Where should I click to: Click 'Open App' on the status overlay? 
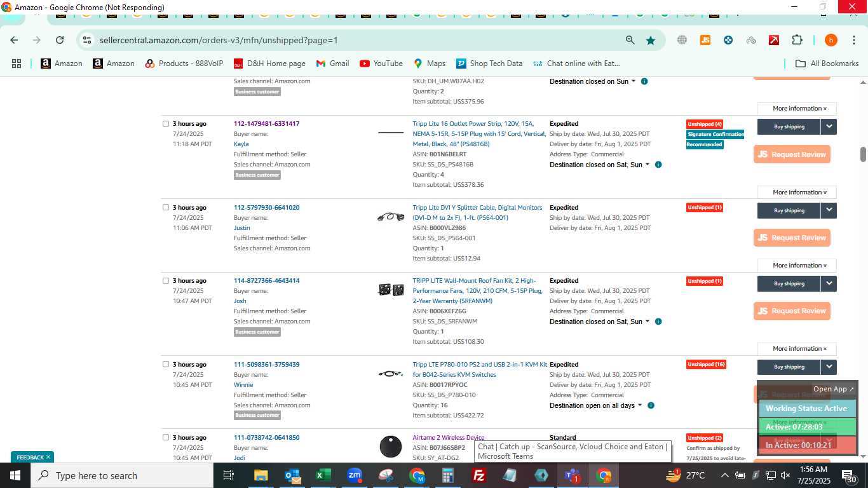click(834, 389)
